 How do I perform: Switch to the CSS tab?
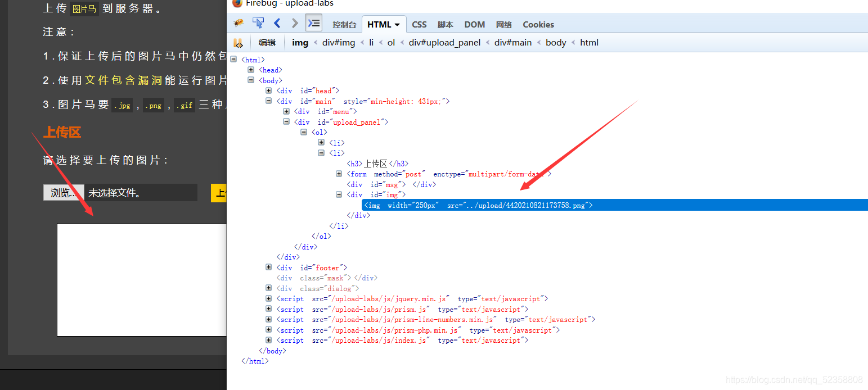(x=419, y=25)
